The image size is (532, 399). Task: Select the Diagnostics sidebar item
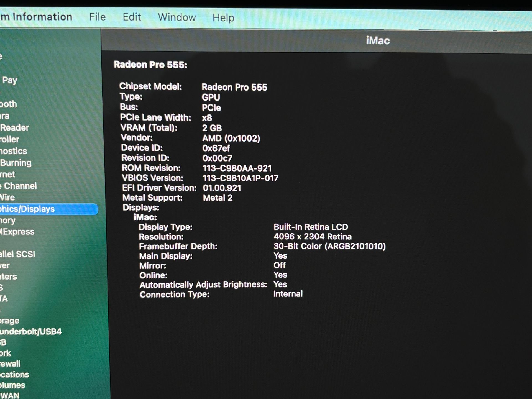click(x=14, y=151)
